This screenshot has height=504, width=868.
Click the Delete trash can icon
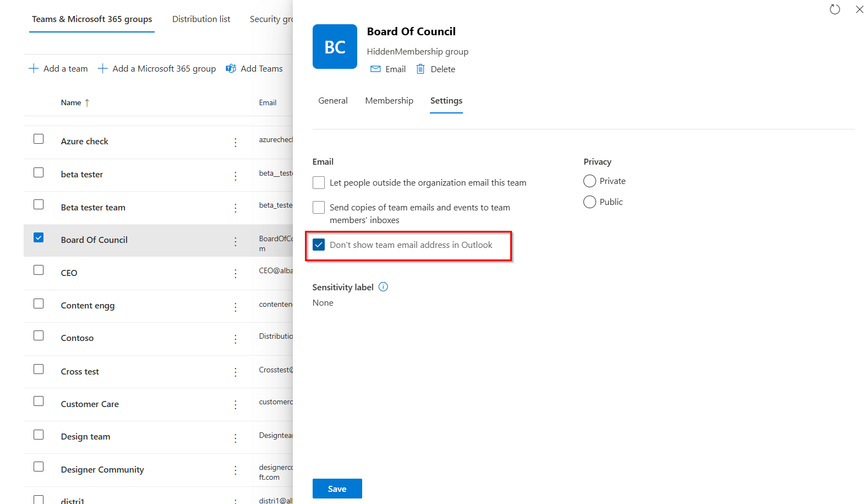[421, 69]
